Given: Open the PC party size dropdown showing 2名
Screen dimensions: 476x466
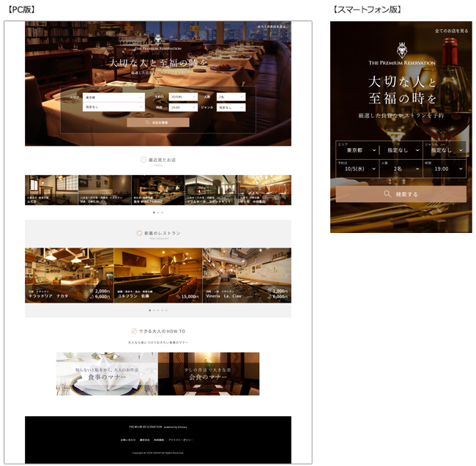Looking at the screenshot, I should (x=231, y=97).
